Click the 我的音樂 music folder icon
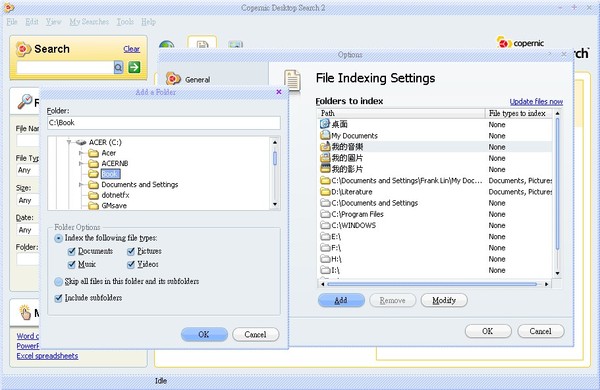The image size is (600, 390). tap(325, 146)
